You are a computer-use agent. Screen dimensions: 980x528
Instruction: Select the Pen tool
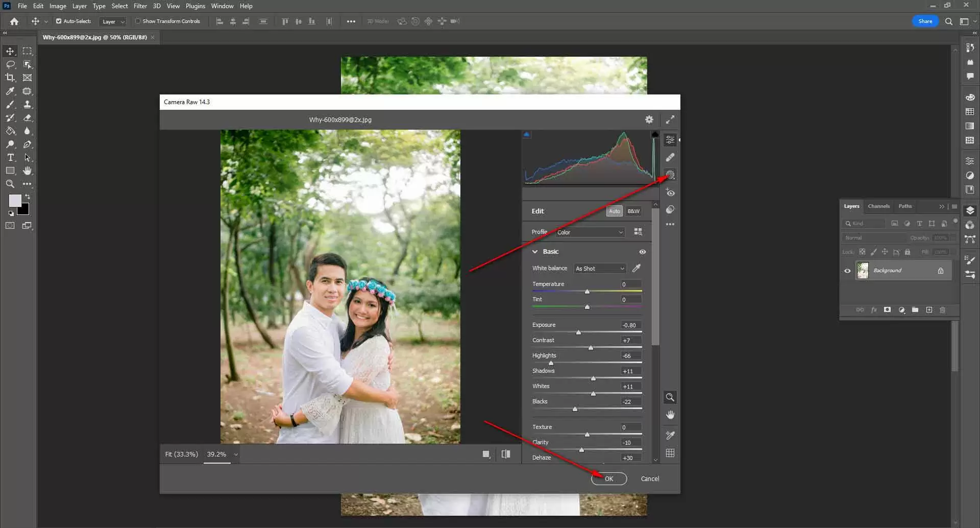pyautogui.click(x=28, y=145)
